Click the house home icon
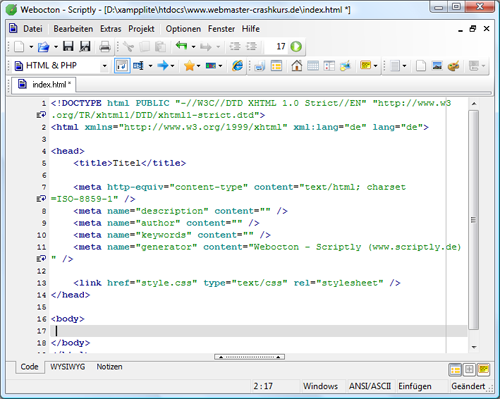This screenshot has width=500, height=399. point(297,65)
